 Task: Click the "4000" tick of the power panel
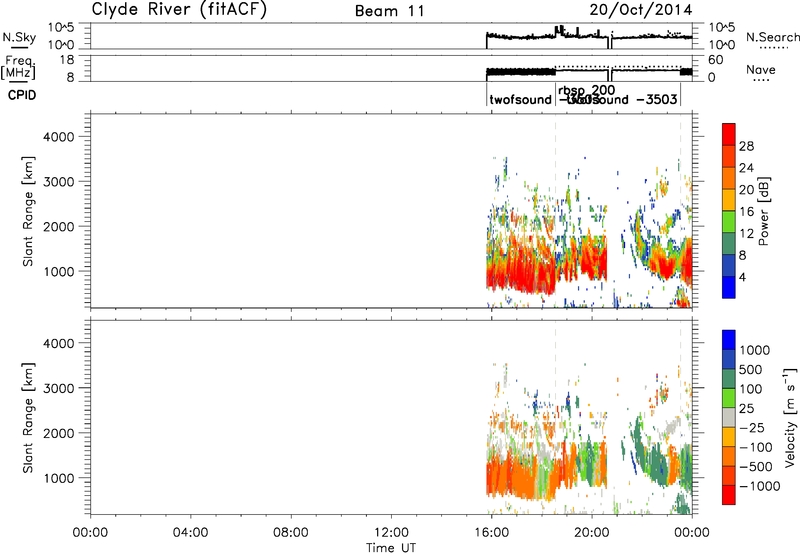pyautogui.click(x=59, y=137)
